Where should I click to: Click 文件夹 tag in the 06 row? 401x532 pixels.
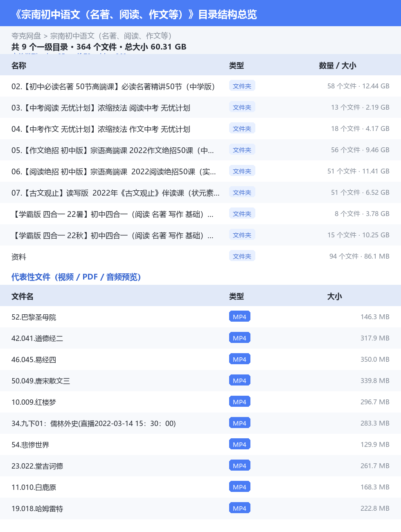point(242,171)
